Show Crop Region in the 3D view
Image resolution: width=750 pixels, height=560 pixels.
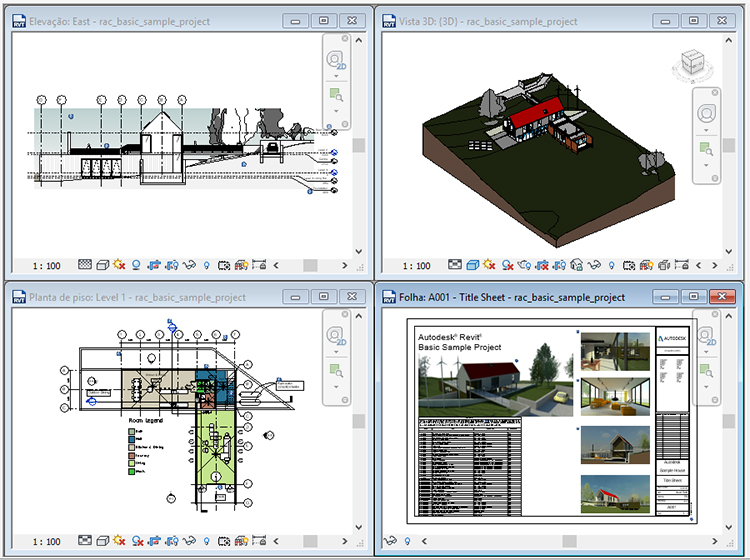[x=559, y=265]
